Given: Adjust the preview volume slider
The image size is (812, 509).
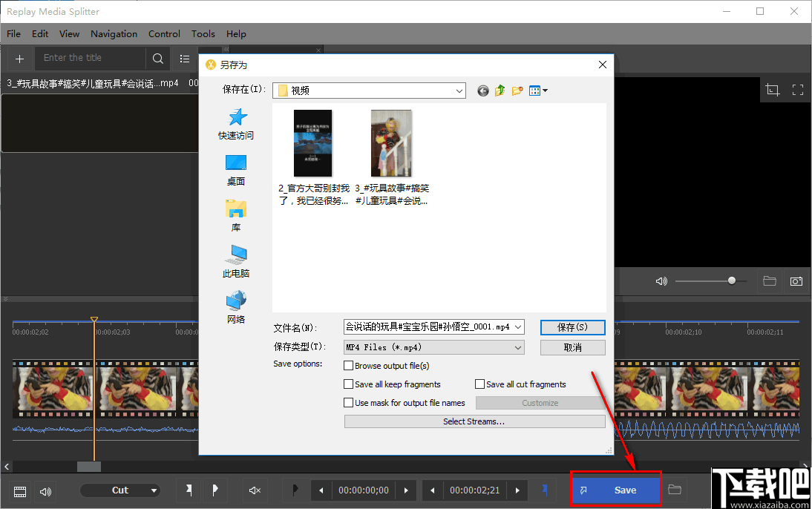Looking at the screenshot, I should coord(731,281).
